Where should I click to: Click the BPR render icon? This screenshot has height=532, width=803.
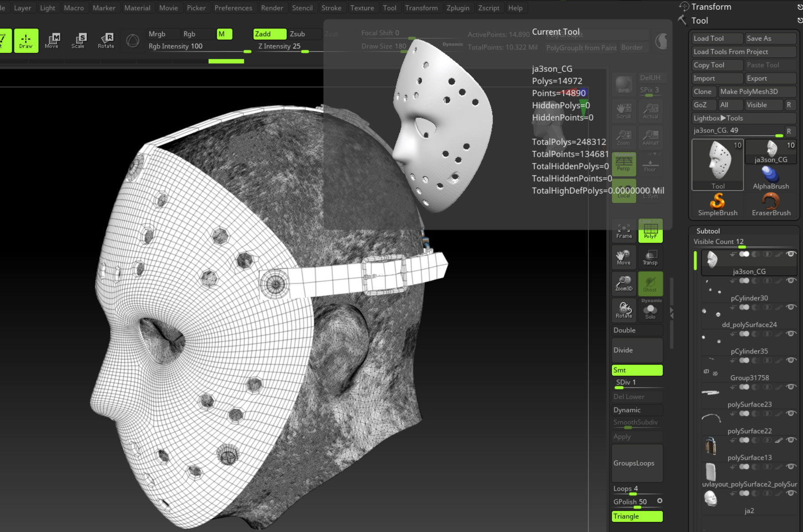coord(624,85)
